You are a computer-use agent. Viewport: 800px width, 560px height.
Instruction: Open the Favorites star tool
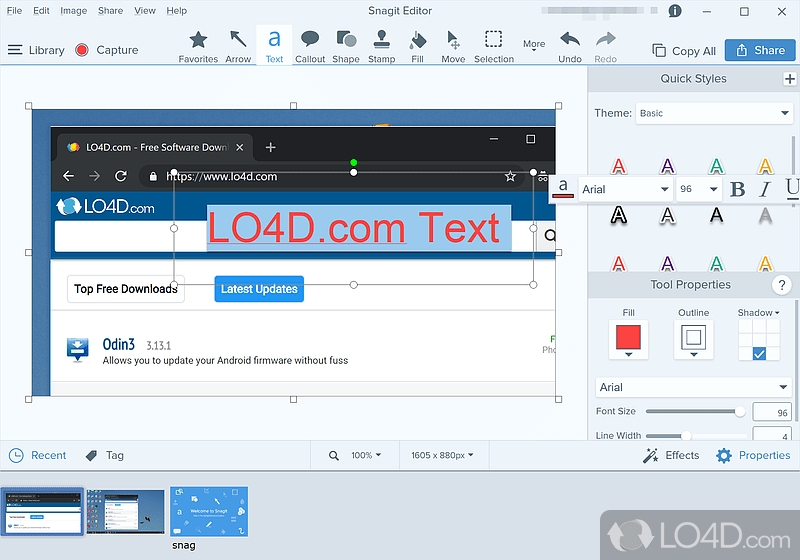198,46
